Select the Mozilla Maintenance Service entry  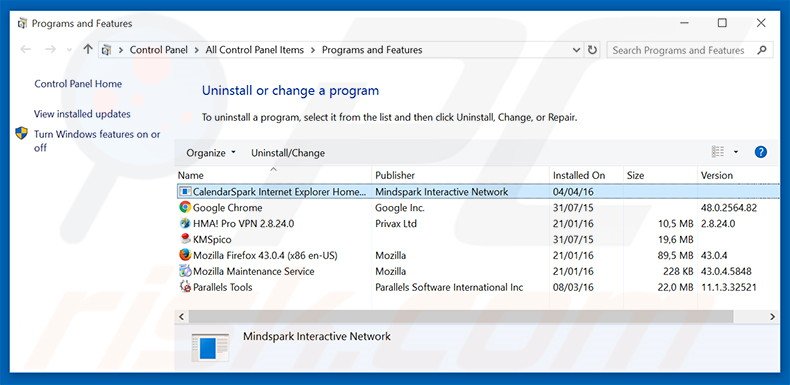coord(478,271)
